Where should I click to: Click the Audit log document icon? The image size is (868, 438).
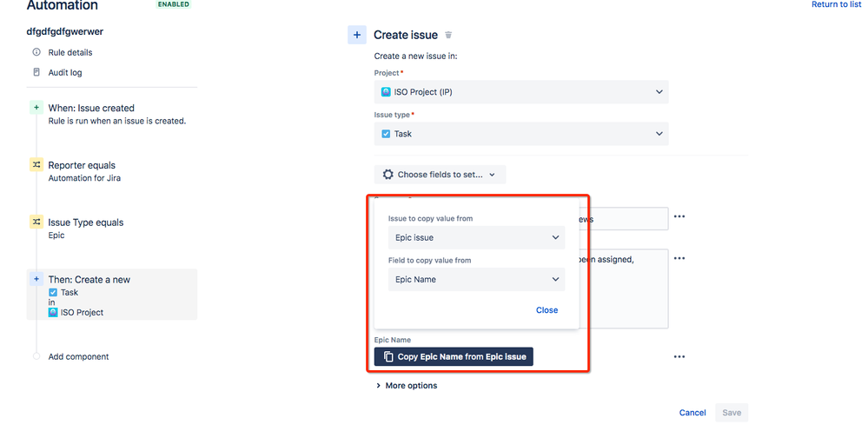coord(36,72)
